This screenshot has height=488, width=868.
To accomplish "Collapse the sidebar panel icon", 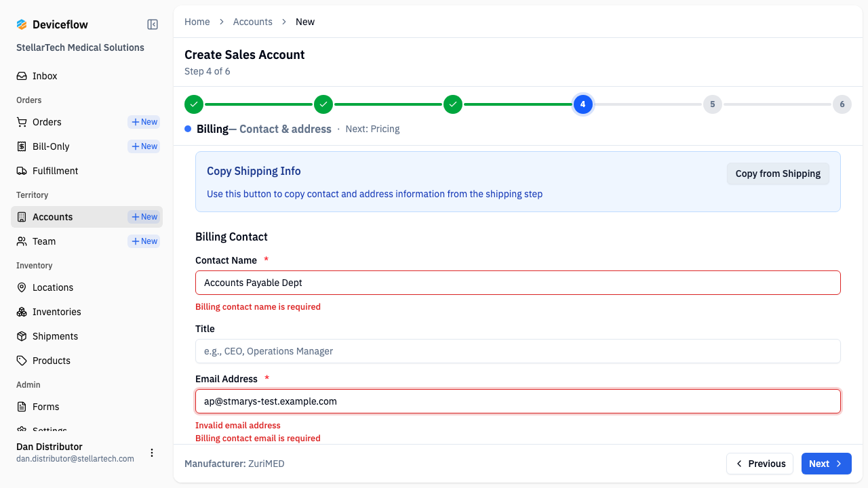I will click(x=153, y=24).
